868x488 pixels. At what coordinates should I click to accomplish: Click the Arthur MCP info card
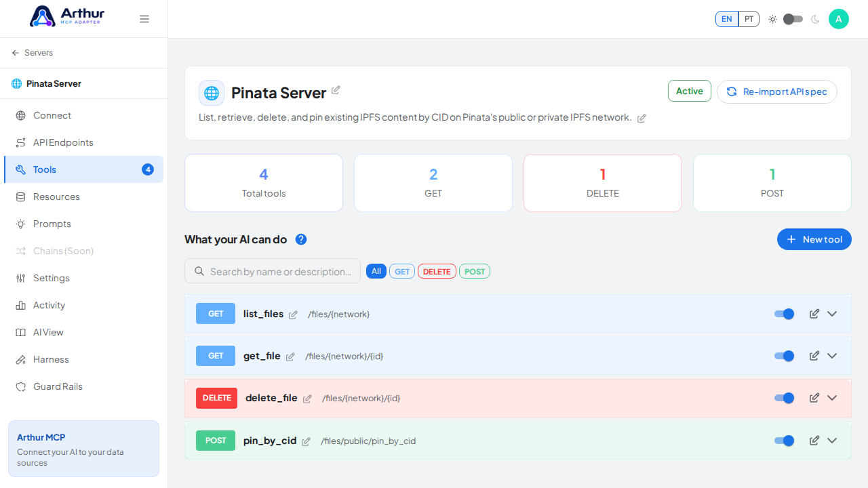tap(84, 449)
